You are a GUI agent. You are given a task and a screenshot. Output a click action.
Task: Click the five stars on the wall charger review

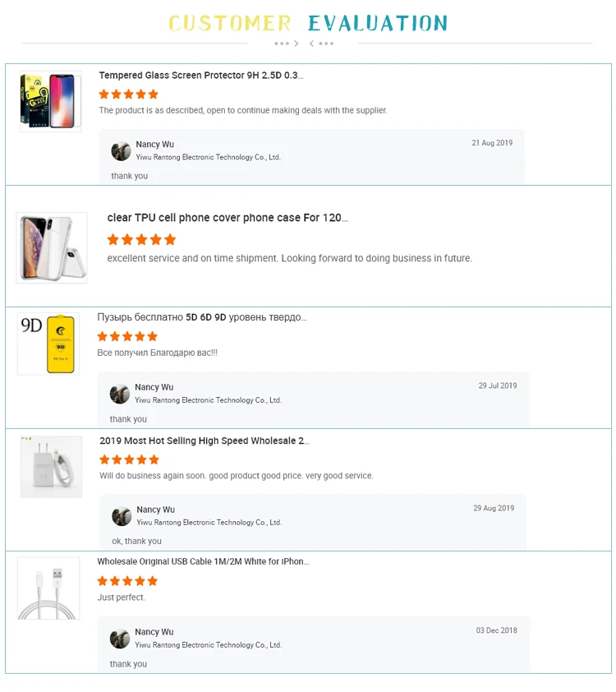pyautogui.click(x=129, y=460)
